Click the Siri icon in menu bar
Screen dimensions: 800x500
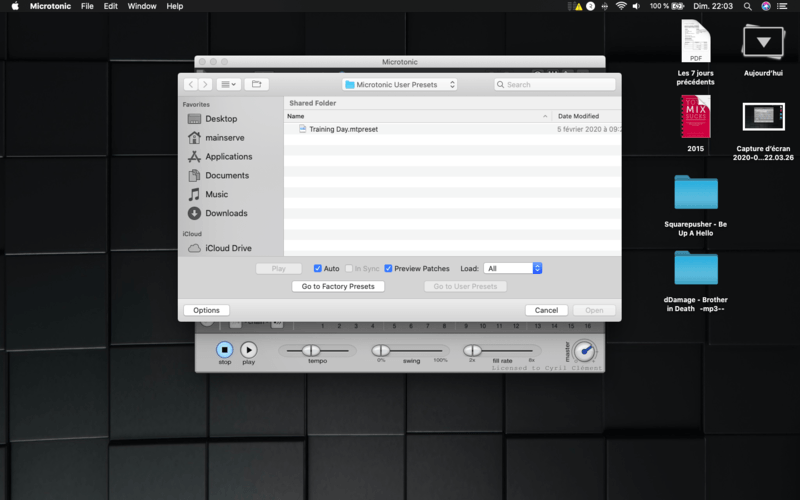pyautogui.click(x=766, y=6)
